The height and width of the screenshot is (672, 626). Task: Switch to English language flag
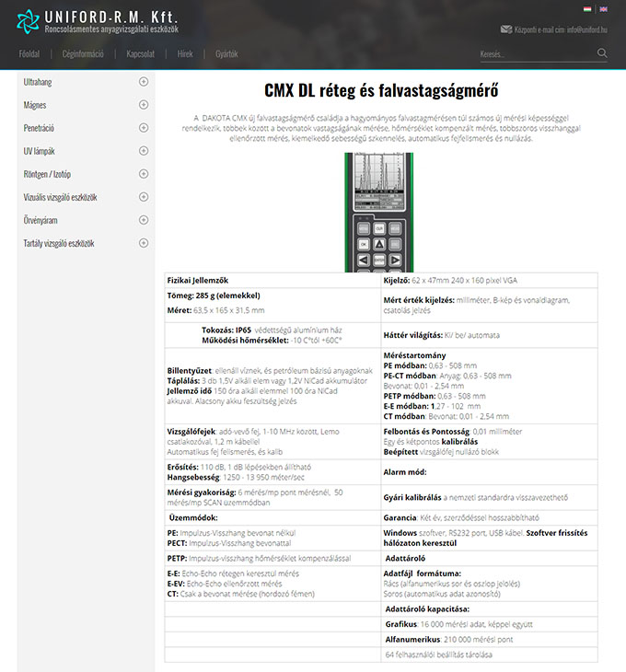tap(603, 9)
